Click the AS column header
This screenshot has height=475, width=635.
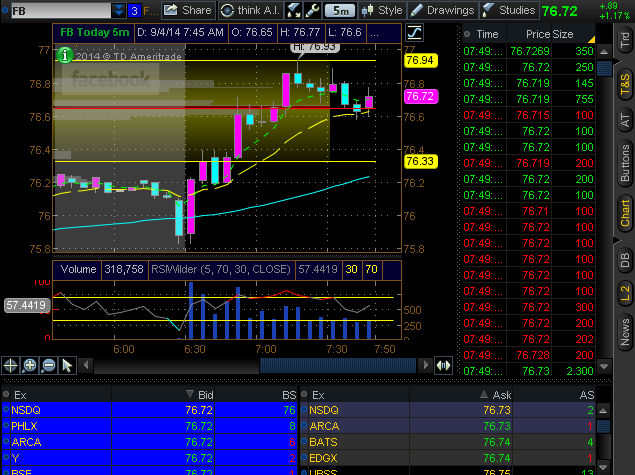point(586,395)
